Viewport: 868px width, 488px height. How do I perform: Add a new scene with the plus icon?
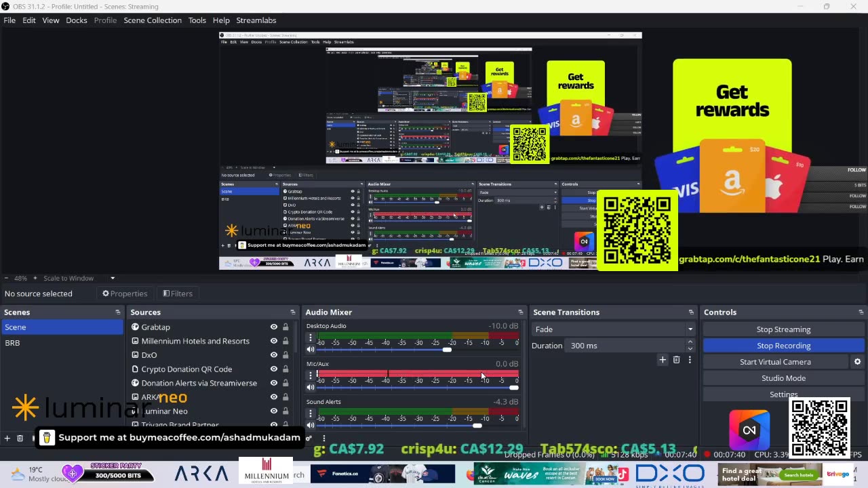tap(7, 439)
